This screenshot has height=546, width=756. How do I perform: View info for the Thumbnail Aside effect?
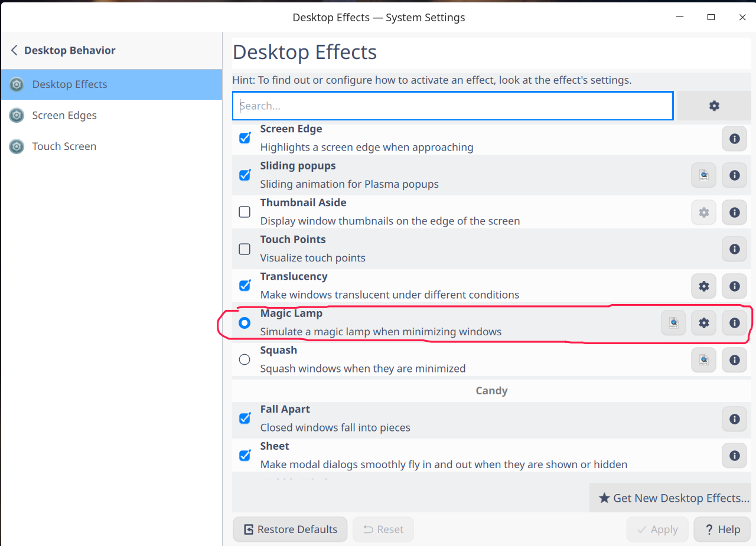(734, 212)
